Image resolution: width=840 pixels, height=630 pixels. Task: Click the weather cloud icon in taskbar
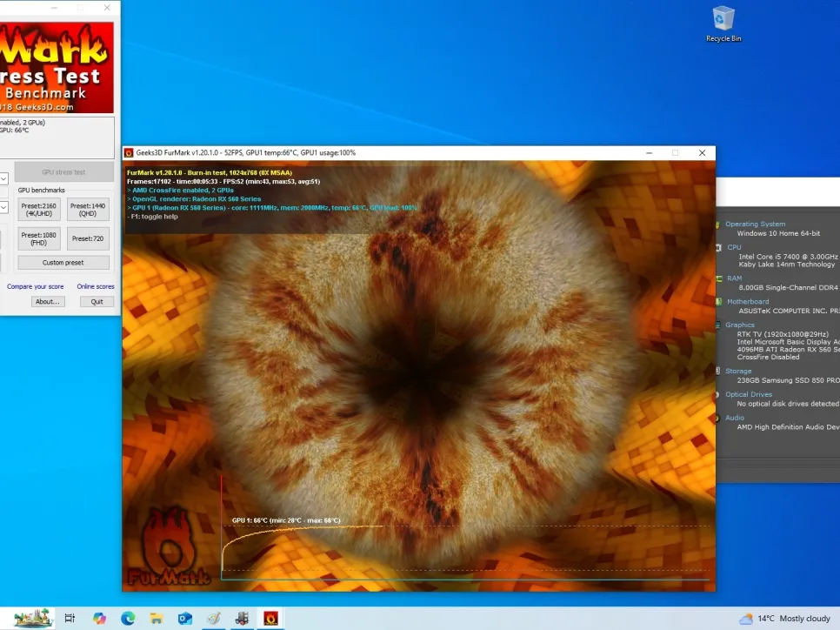coord(746,619)
